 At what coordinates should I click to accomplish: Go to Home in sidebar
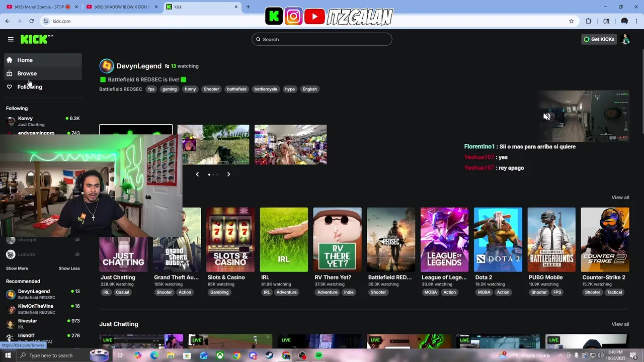43,60
